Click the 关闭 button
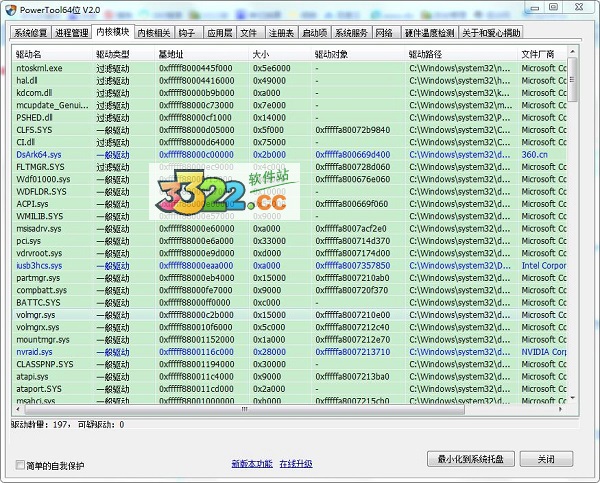Viewport: 600px width, 483px height. 546,459
